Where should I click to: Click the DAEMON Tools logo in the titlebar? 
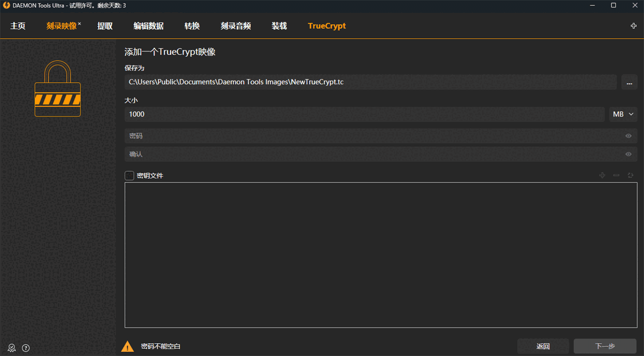point(5,5)
